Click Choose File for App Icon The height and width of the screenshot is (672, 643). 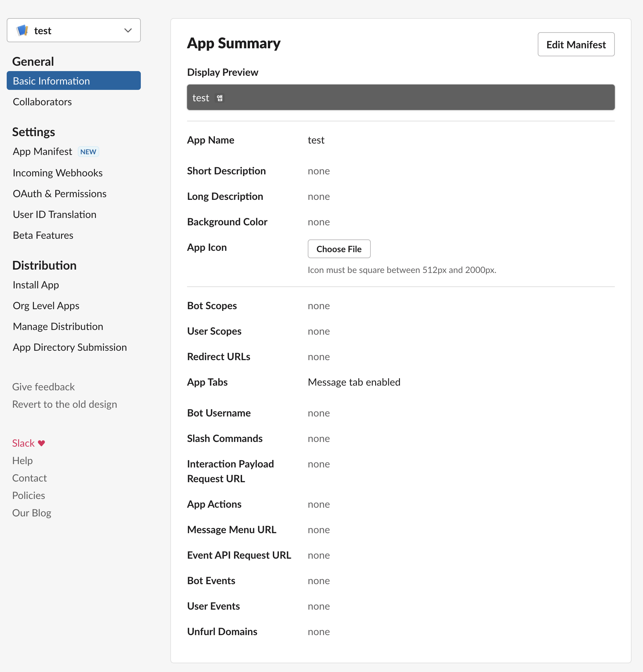339,249
